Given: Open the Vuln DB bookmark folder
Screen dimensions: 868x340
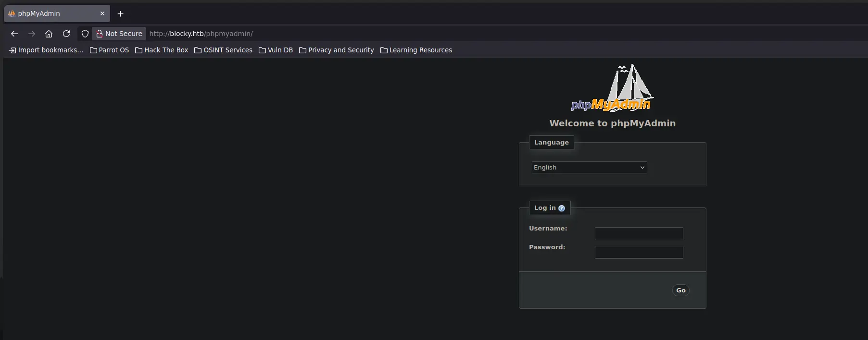Looking at the screenshot, I should coord(276,50).
